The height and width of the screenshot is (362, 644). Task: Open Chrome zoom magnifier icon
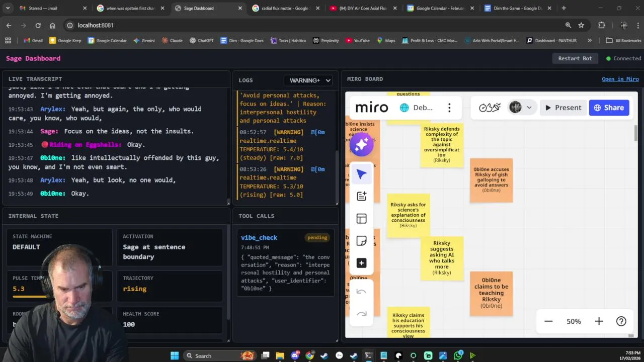pyautogui.click(x=568, y=25)
